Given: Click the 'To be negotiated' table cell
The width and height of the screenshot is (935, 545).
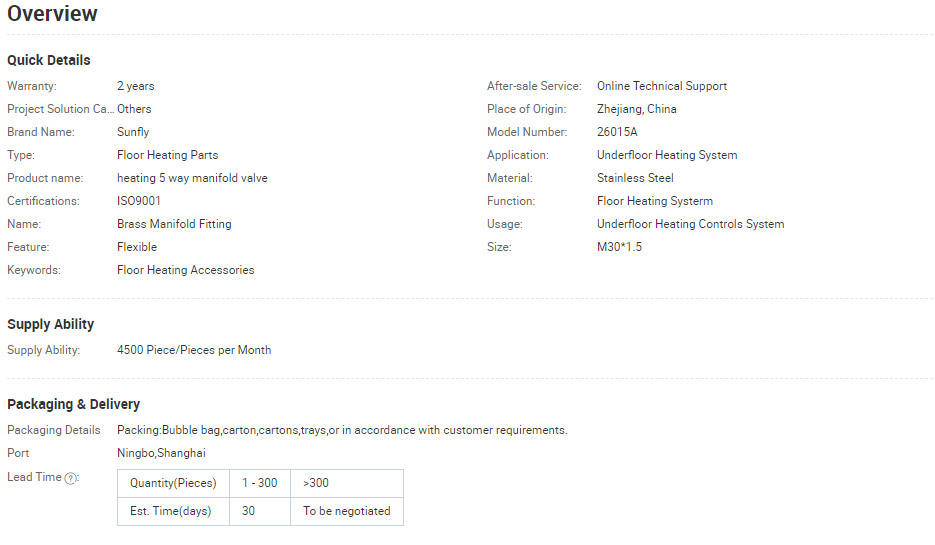Looking at the screenshot, I should 346,511.
